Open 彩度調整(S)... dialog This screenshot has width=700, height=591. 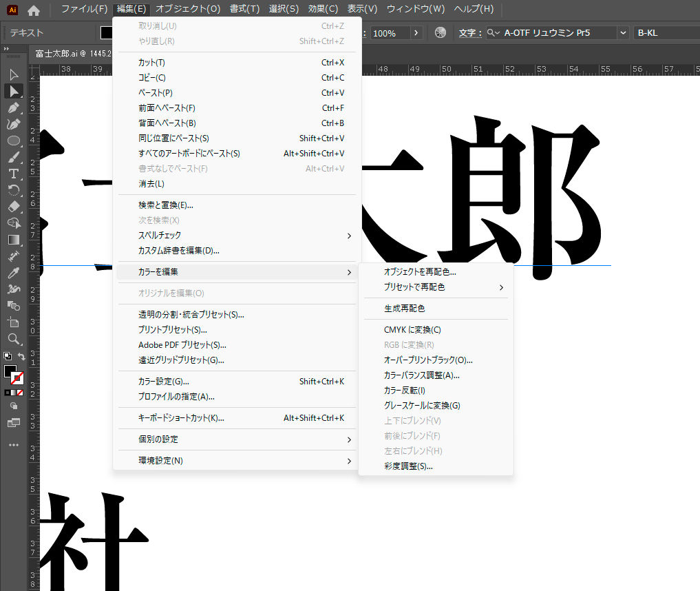coord(436,466)
